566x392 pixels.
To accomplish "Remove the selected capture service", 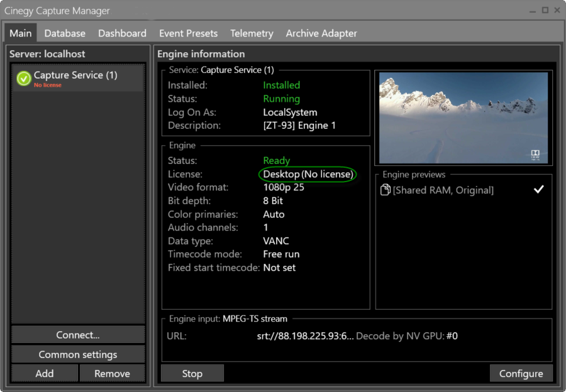I will pos(112,373).
